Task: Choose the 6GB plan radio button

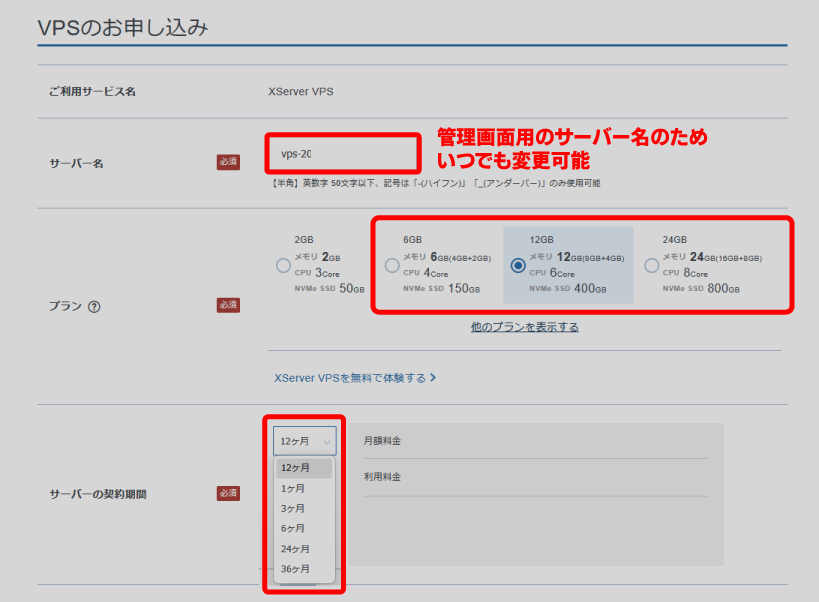Action: pyautogui.click(x=392, y=266)
